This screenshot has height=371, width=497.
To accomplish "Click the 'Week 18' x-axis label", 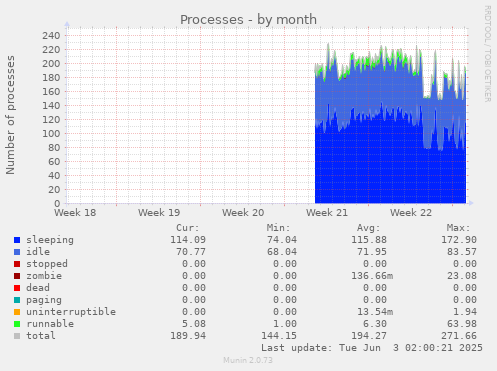I will click(75, 213).
